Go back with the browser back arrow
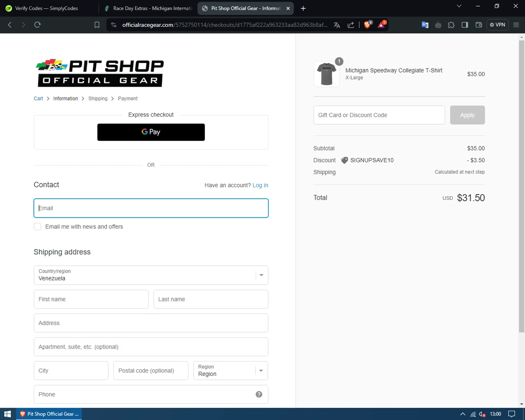525x420 pixels. [x=10, y=25]
